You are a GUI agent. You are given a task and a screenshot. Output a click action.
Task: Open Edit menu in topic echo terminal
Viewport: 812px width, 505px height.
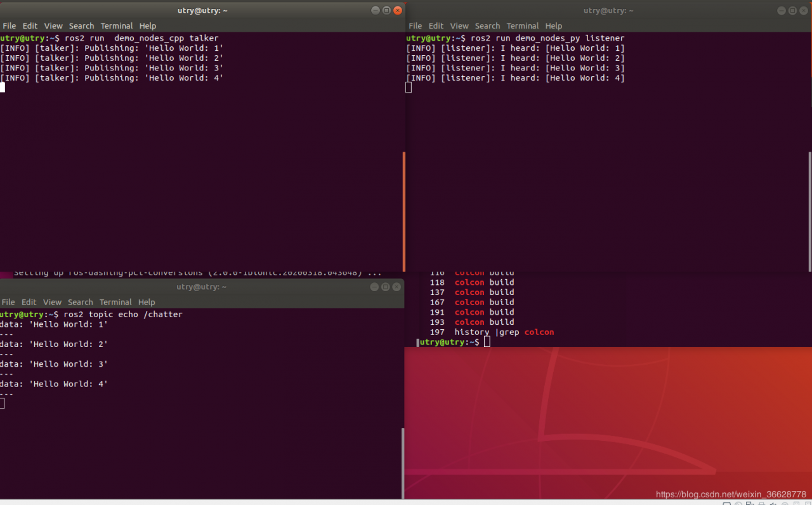point(29,303)
